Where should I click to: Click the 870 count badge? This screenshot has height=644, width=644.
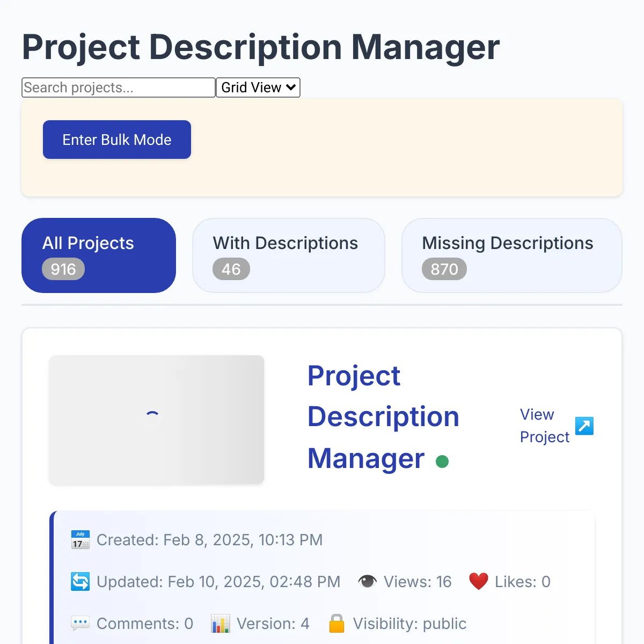click(x=444, y=269)
